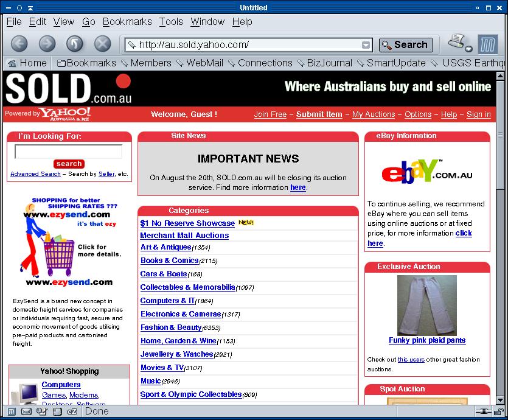Screen dimensions: 508x420
Task: Go back with the Back arrow button
Action: tap(19, 43)
